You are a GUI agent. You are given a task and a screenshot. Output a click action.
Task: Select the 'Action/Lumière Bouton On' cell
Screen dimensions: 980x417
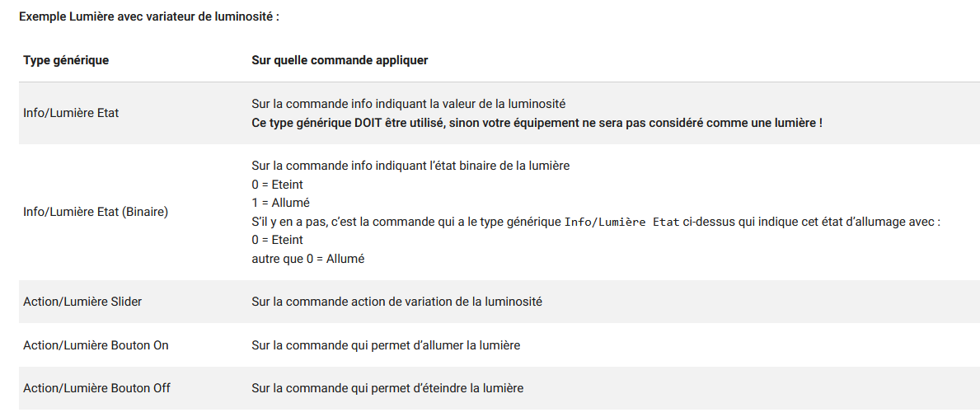click(96, 345)
